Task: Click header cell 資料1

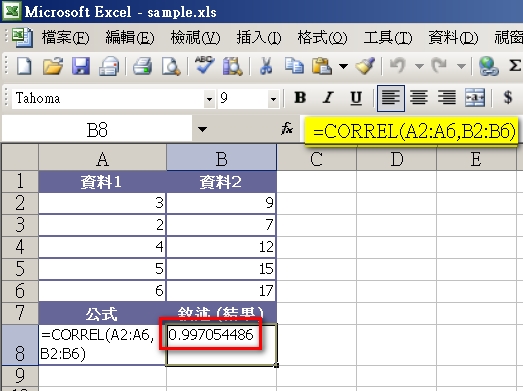Action: tap(102, 182)
